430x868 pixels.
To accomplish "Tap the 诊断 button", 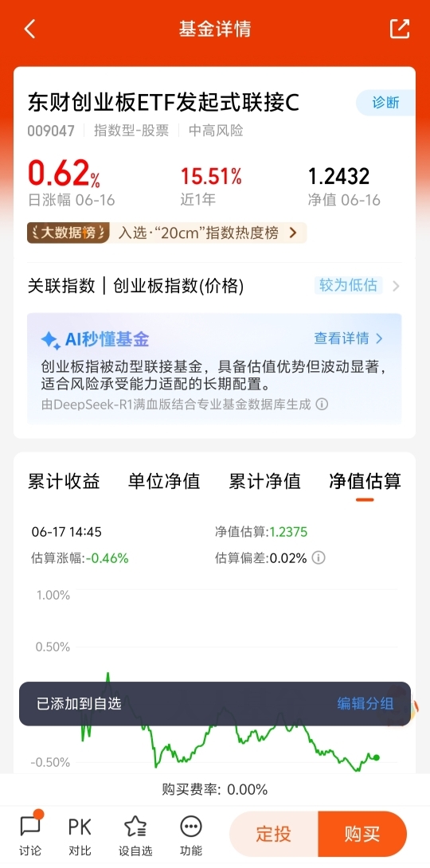I will pyautogui.click(x=385, y=103).
